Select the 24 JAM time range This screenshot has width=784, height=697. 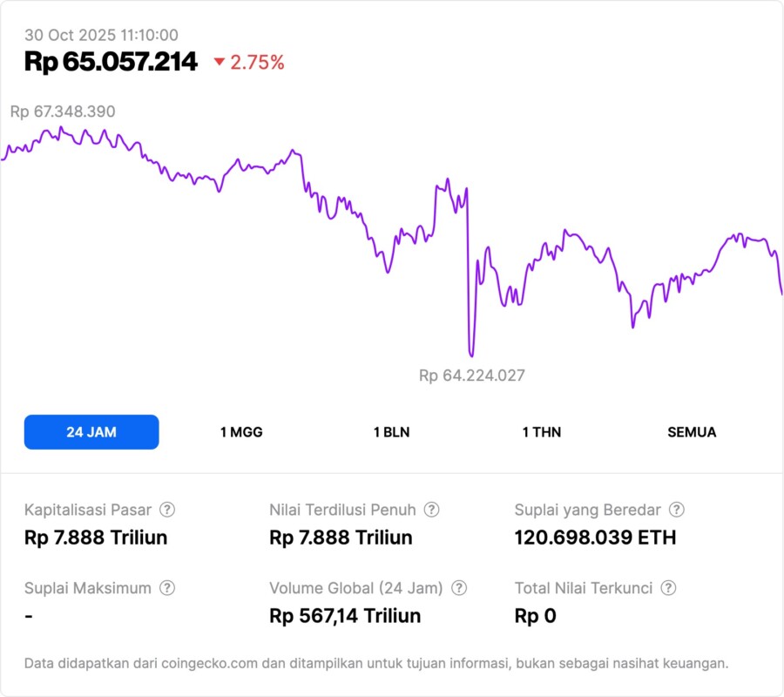pos(91,432)
